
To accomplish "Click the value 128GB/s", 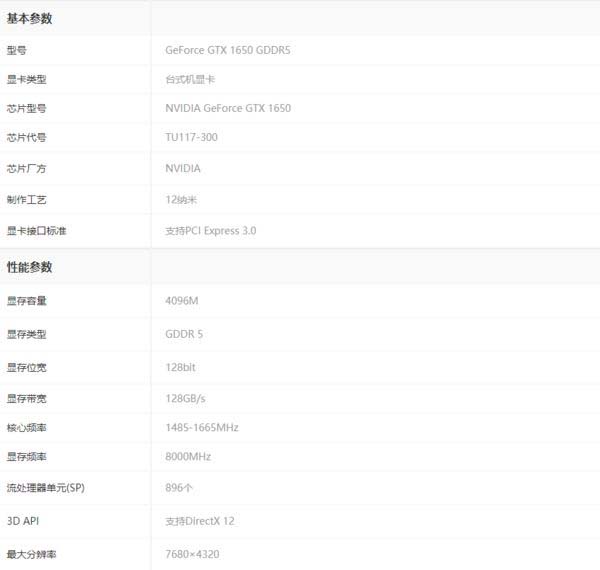I will pyautogui.click(x=185, y=399).
